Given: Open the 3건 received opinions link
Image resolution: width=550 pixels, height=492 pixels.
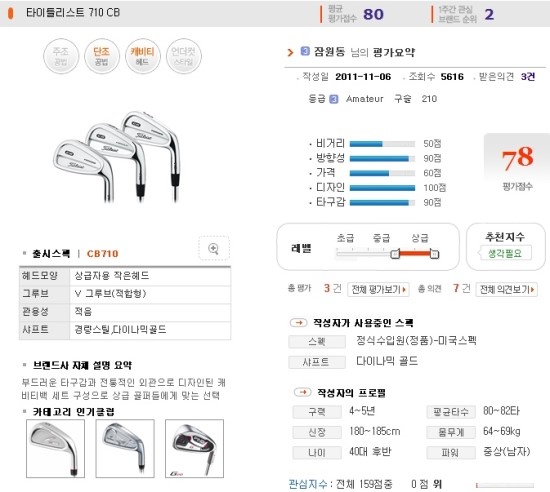Looking at the screenshot, I should pos(528,76).
